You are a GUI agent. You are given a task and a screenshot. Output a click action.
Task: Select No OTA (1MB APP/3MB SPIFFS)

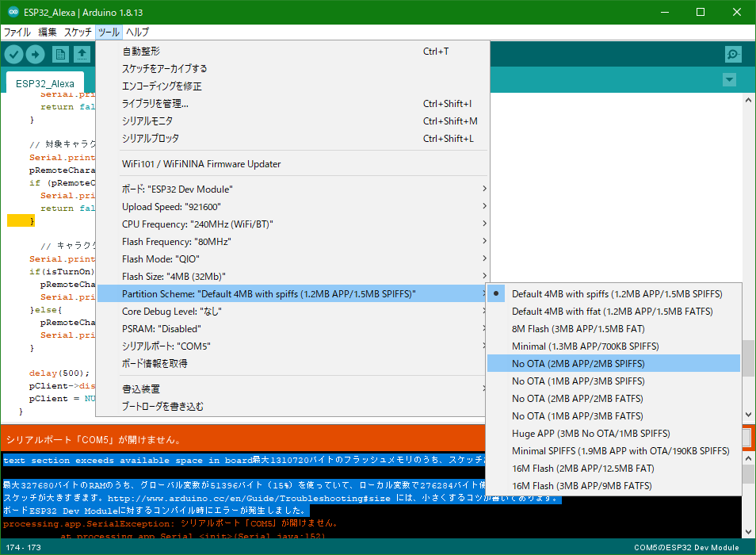614,381
